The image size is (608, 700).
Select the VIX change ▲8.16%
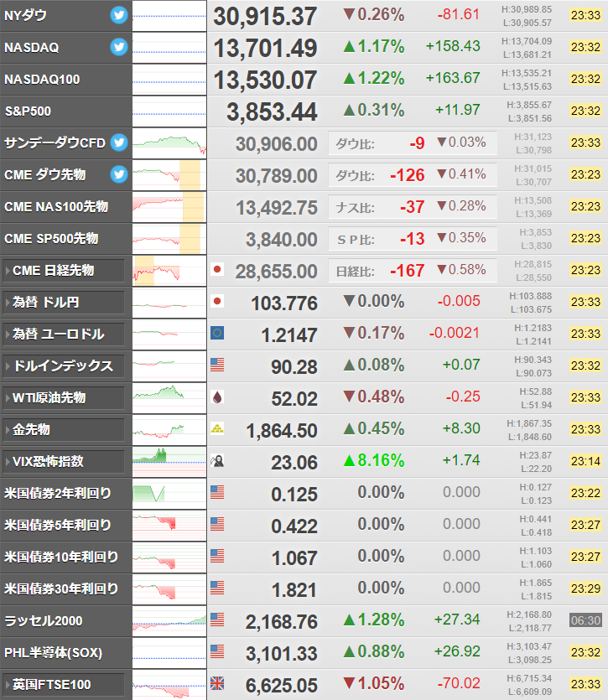pyautogui.click(x=374, y=460)
